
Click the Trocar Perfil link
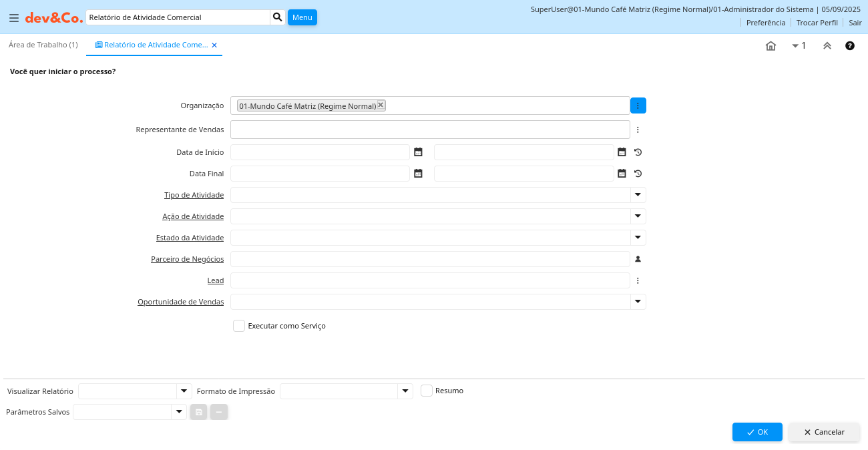coord(817,23)
